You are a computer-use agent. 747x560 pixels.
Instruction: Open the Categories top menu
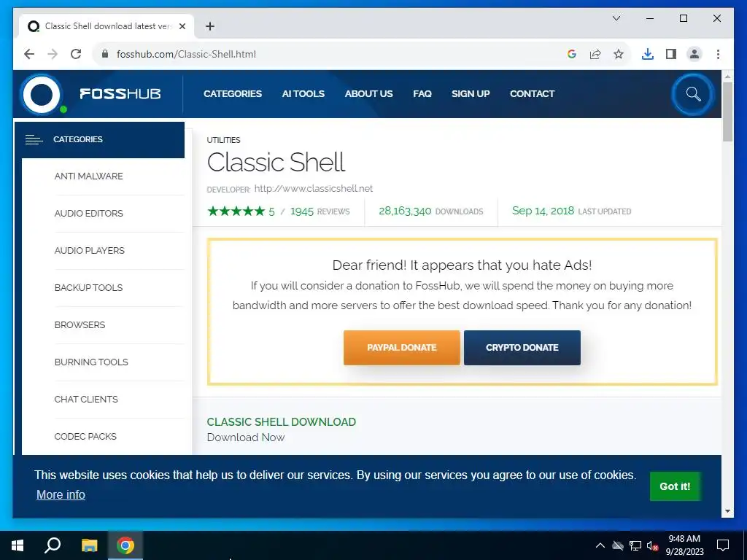tap(233, 94)
